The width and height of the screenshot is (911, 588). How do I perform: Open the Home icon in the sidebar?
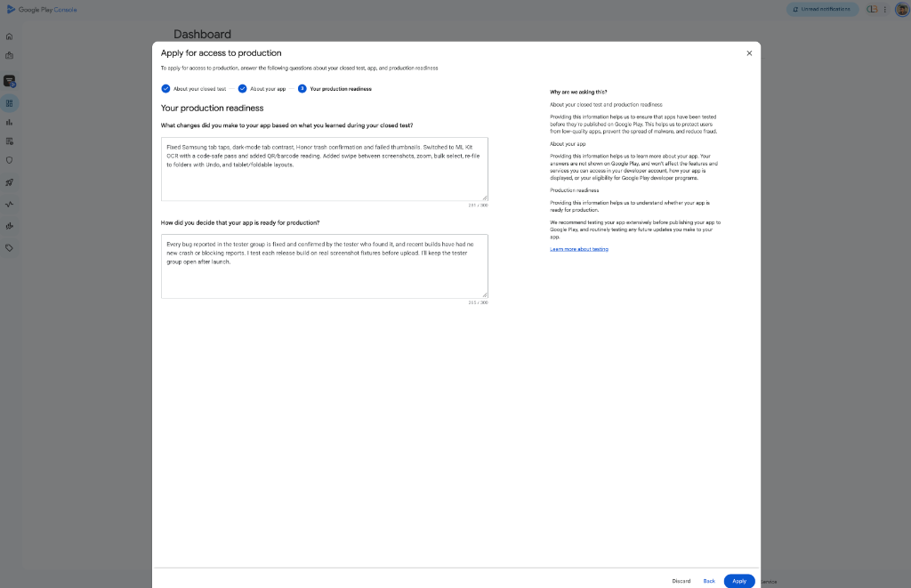pos(9,36)
